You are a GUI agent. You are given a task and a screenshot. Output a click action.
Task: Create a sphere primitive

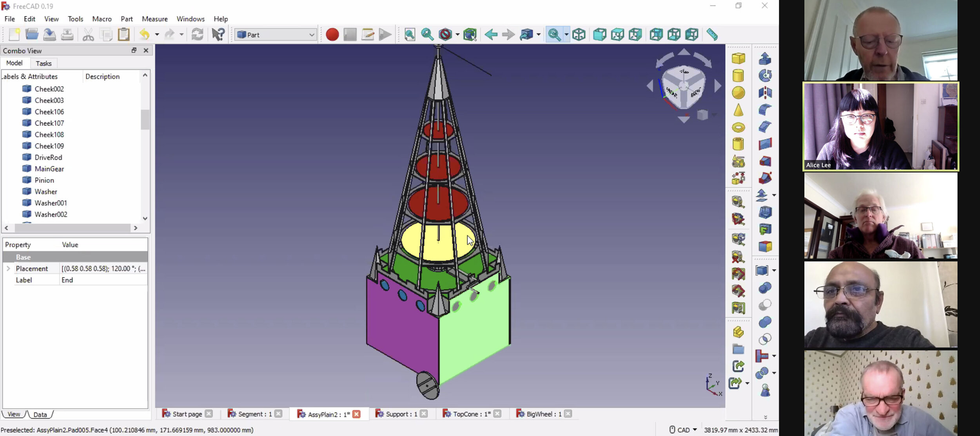(738, 93)
